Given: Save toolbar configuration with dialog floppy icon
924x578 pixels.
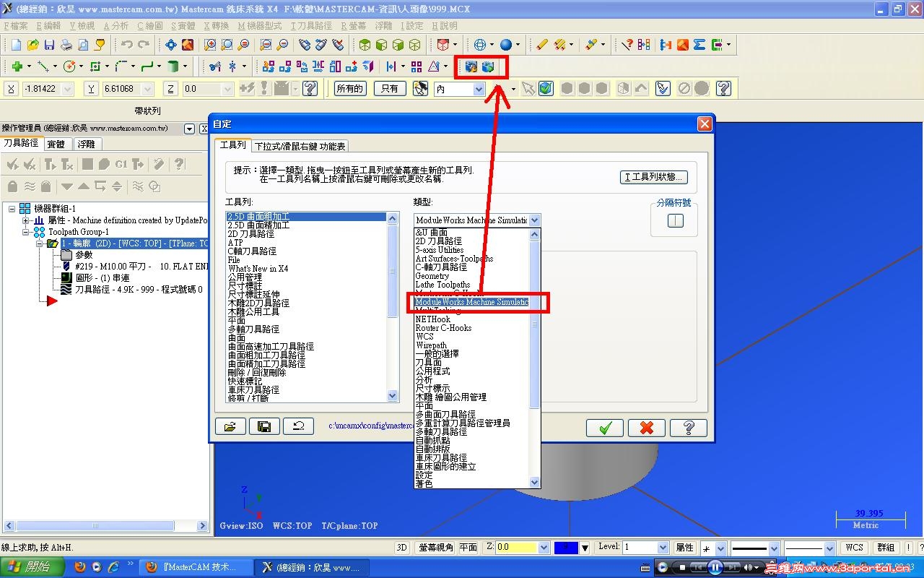Looking at the screenshot, I should [x=264, y=427].
